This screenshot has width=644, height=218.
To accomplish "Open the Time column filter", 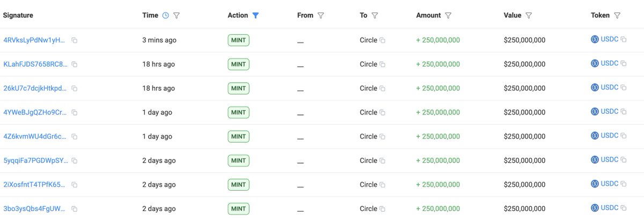I will (177, 16).
